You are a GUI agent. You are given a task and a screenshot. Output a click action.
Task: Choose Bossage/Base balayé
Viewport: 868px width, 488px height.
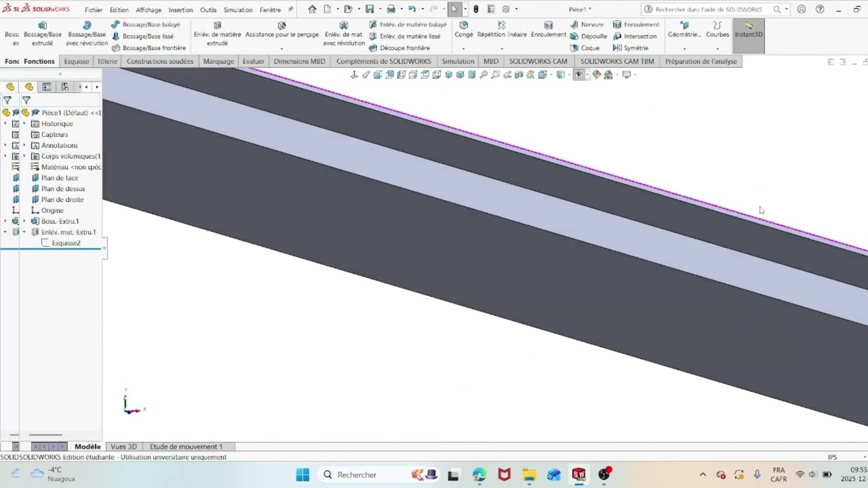click(x=146, y=24)
